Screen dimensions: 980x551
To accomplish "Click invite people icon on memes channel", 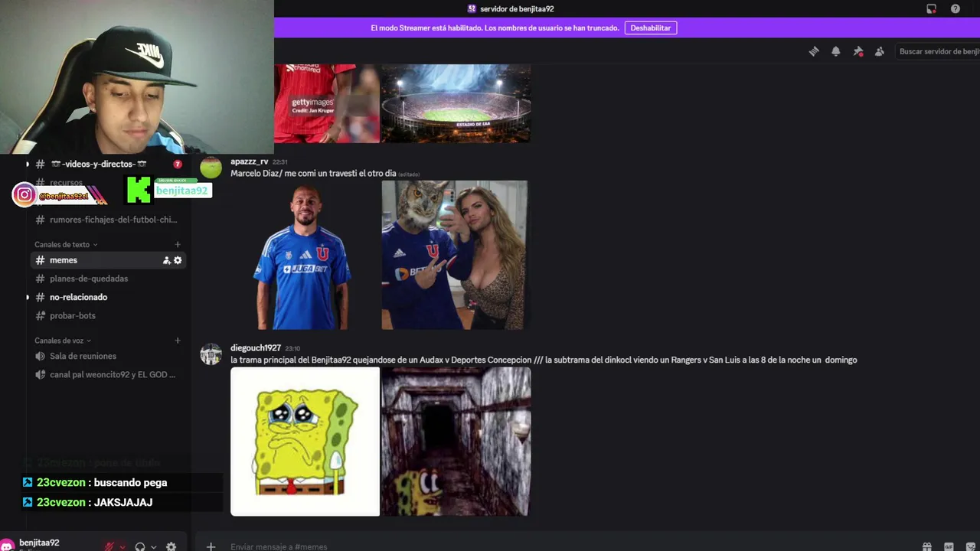I will click(166, 260).
